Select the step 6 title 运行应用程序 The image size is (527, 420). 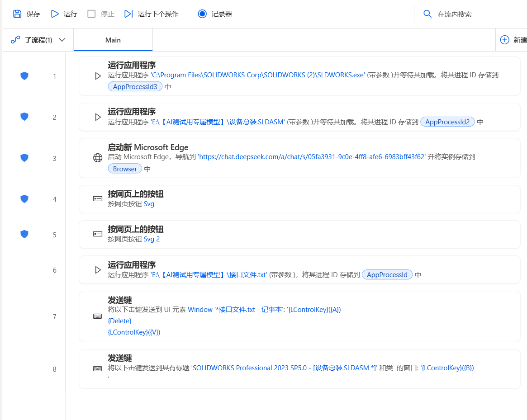point(132,265)
